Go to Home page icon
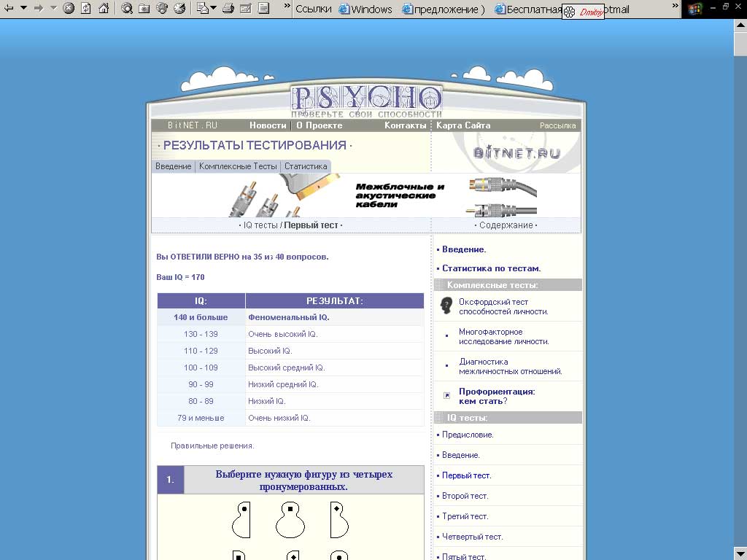The width and height of the screenshot is (747, 560). (104, 9)
